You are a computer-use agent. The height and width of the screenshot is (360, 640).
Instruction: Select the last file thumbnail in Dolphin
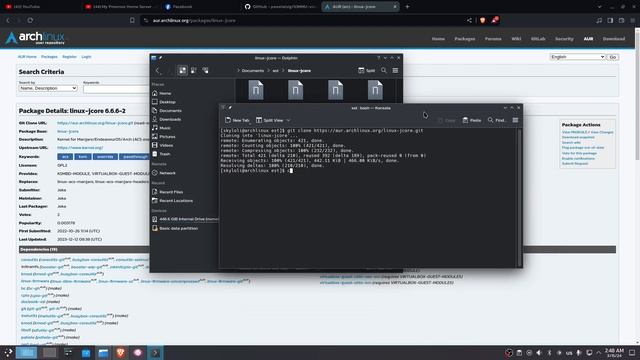375,90
